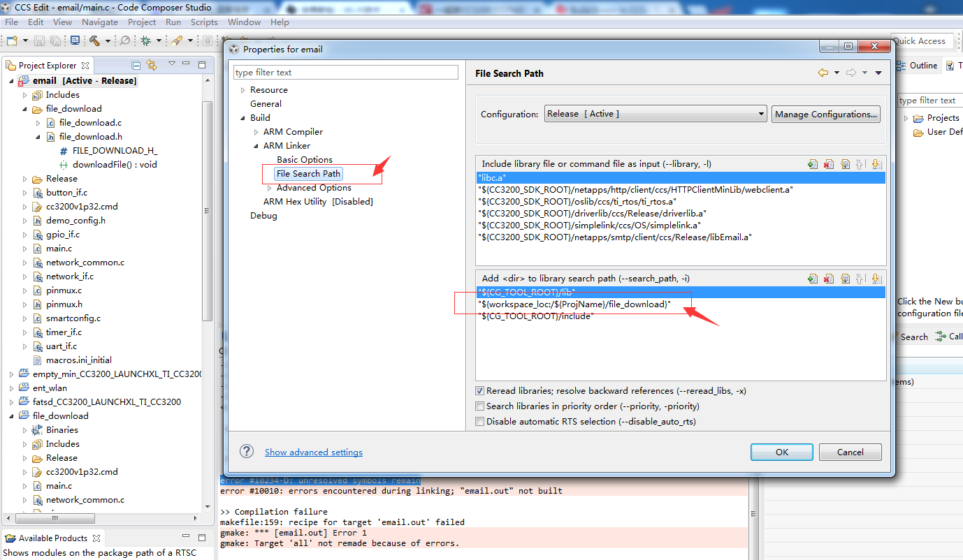
Task: Open the Configuration dropdown showing Release [ Active ]
Action: coord(656,114)
